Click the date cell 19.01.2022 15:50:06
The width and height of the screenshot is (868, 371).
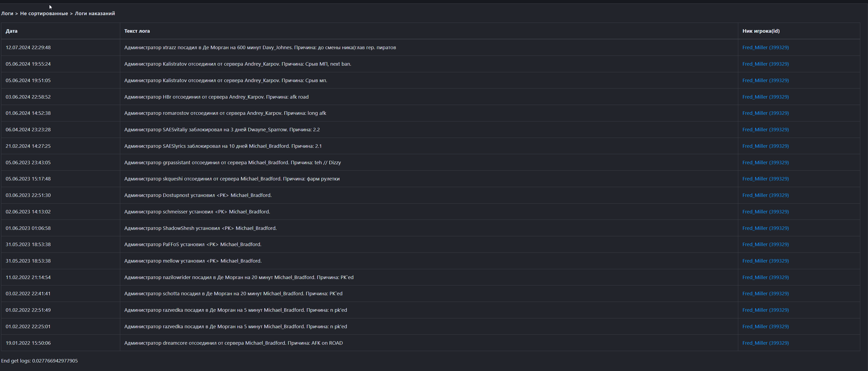point(28,343)
